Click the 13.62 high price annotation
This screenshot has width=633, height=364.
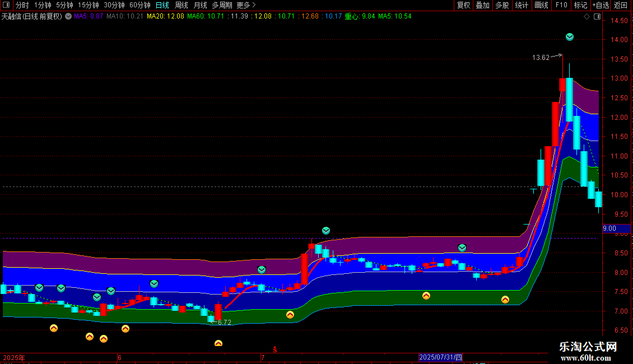point(541,58)
